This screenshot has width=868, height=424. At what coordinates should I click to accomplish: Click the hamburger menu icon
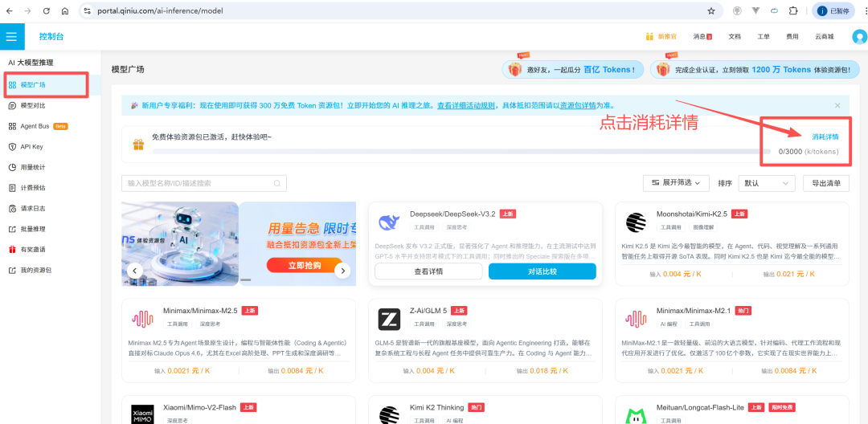(11, 36)
